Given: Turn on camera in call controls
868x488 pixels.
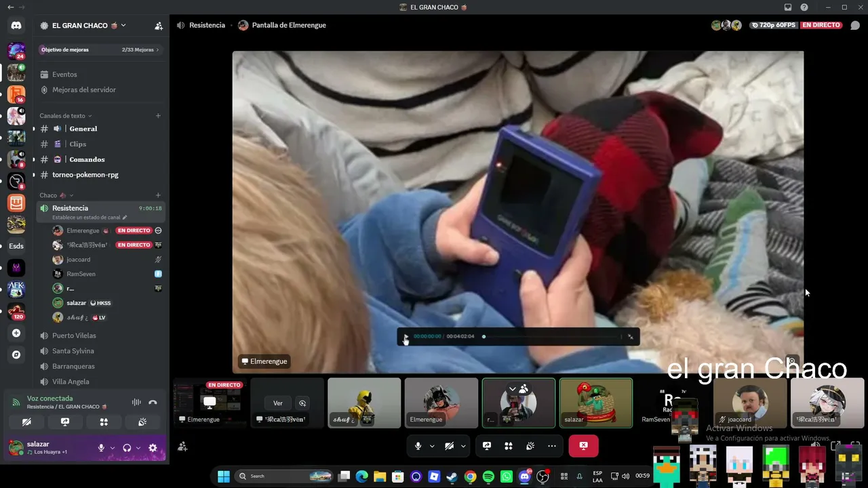Looking at the screenshot, I should point(449,446).
